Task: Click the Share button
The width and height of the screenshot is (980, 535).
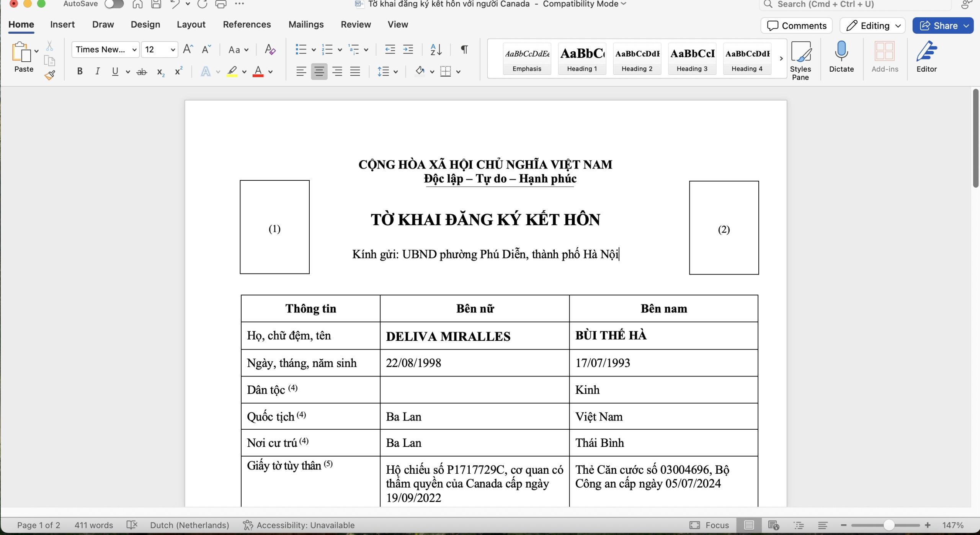Action: tap(942, 26)
